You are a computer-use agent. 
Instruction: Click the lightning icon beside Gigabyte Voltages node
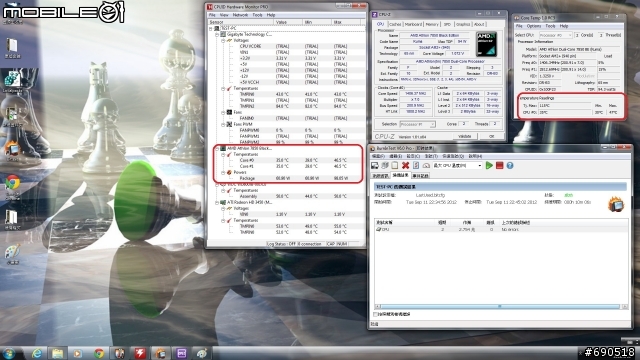229,40
